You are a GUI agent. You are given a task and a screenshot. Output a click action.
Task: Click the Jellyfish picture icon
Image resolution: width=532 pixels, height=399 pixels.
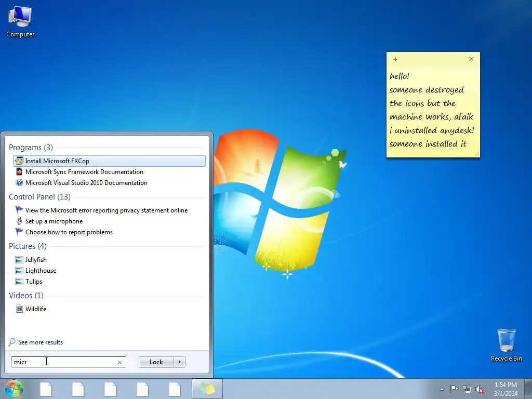click(19, 260)
